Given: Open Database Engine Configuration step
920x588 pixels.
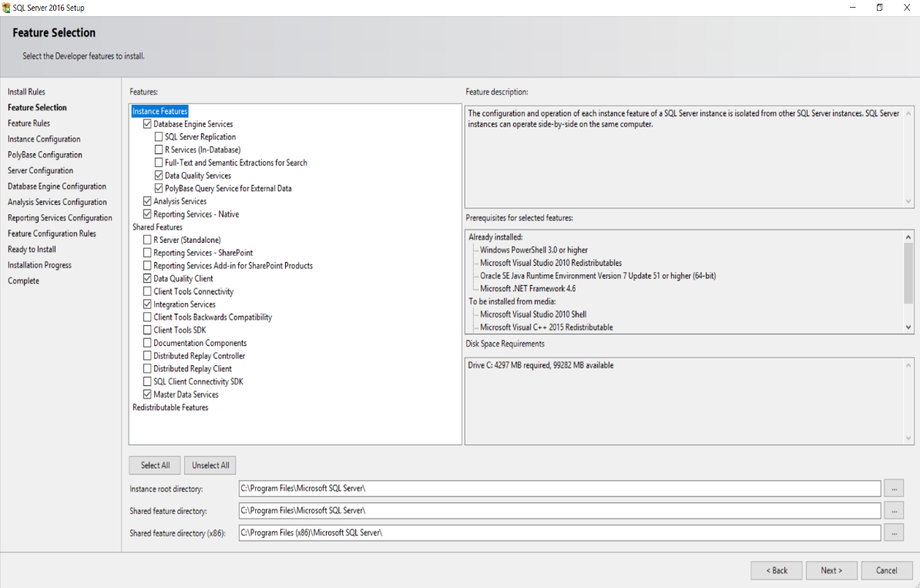Looking at the screenshot, I should [x=57, y=186].
